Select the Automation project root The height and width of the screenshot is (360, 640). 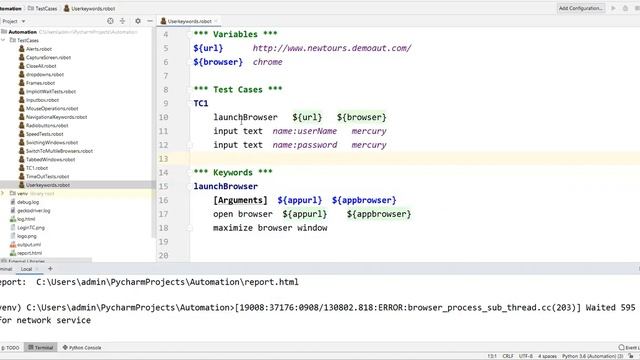(x=22, y=32)
